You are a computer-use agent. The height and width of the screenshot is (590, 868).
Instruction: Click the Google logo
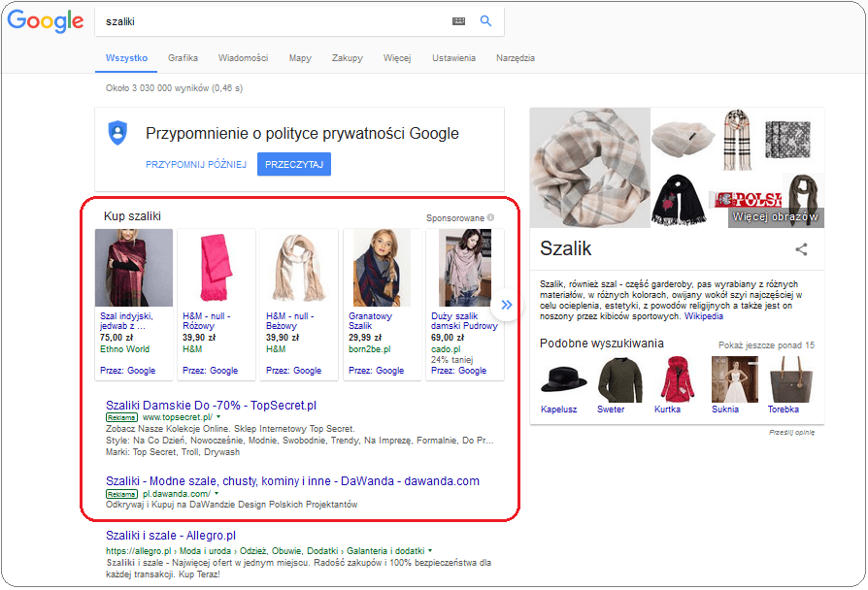tap(46, 21)
